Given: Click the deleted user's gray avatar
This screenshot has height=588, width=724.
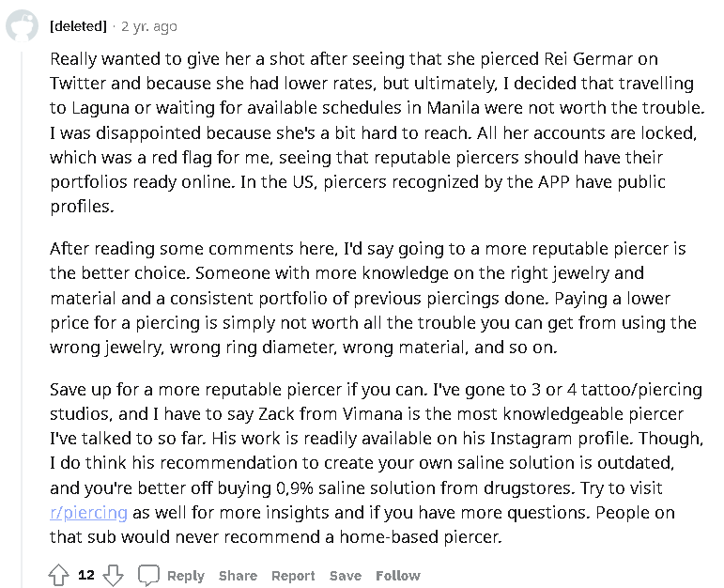Looking at the screenshot, I should 23,26.
